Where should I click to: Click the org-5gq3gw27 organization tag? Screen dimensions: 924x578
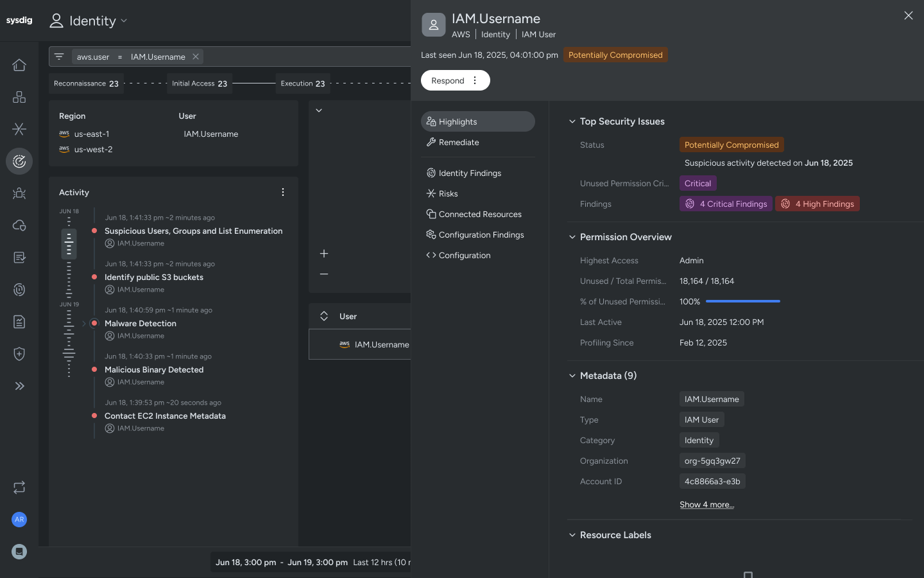point(712,460)
